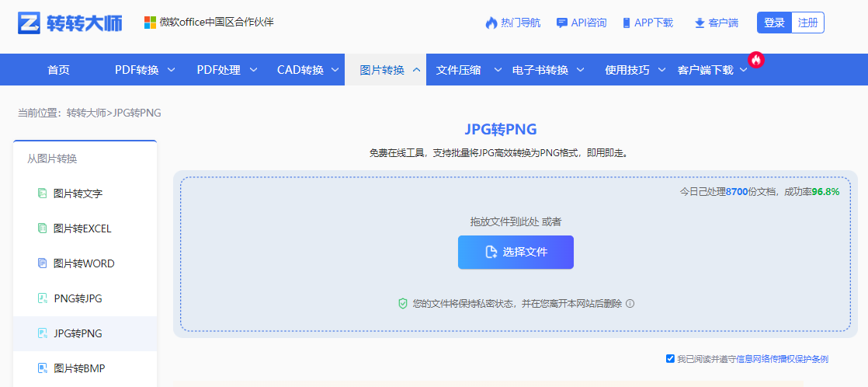Viewport: 868px width, 387px height.
Task: Expand the PDF处理 dropdown chevron
Action: (x=253, y=70)
